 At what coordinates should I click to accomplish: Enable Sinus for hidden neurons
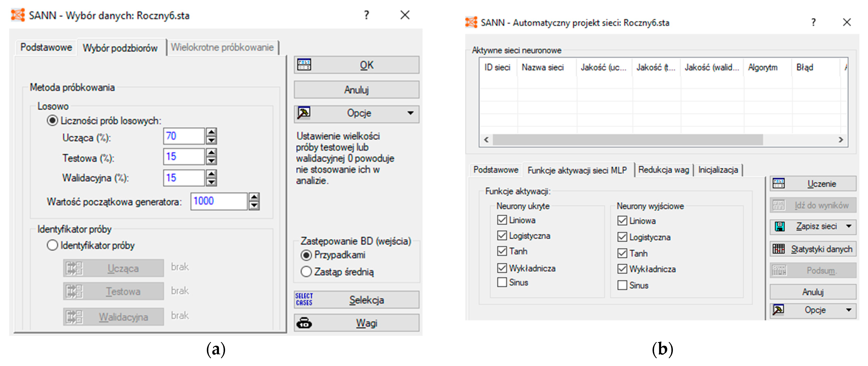coord(502,282)
